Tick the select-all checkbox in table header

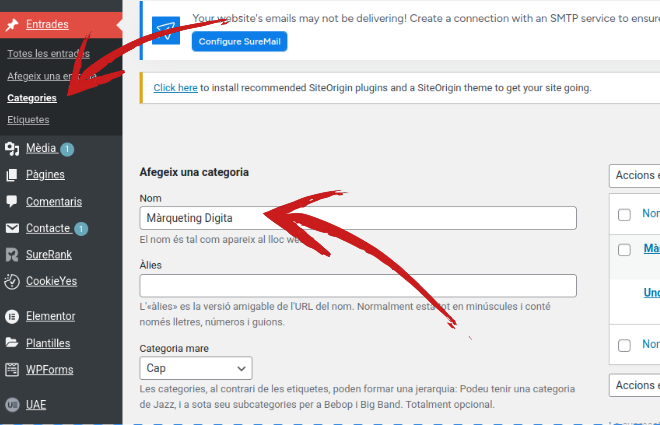point(624,214)
